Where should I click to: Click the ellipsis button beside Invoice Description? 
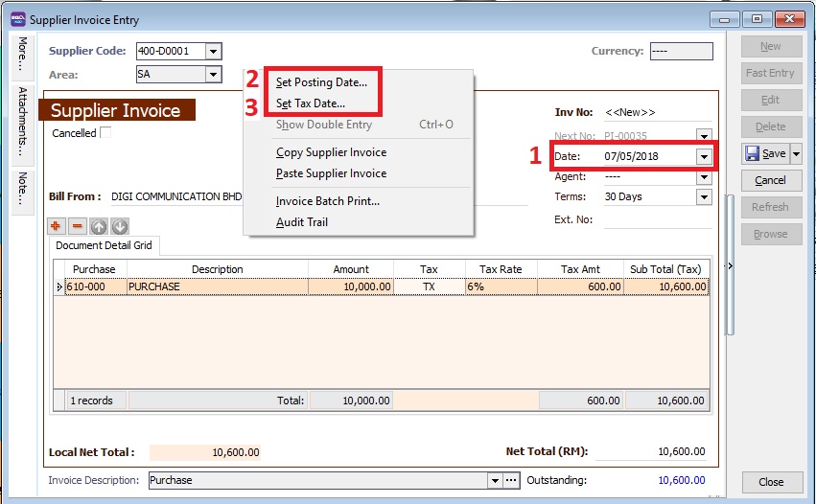(x=511, y=480)
